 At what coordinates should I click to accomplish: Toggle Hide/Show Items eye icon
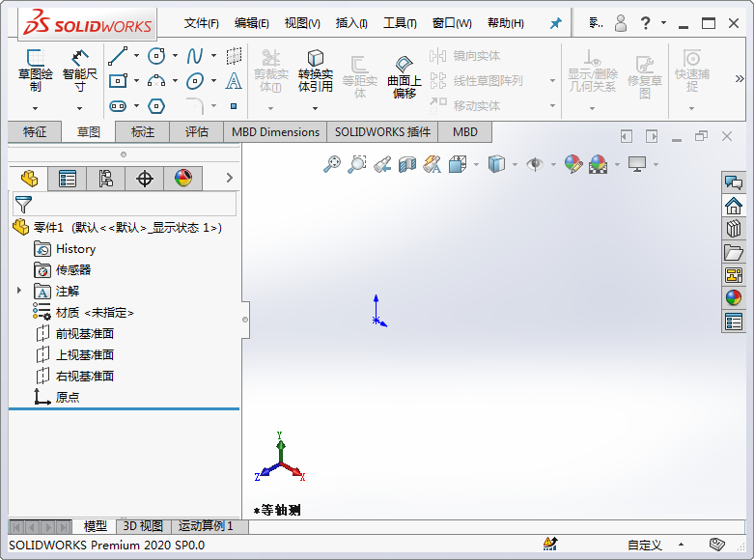click(535, 164)
